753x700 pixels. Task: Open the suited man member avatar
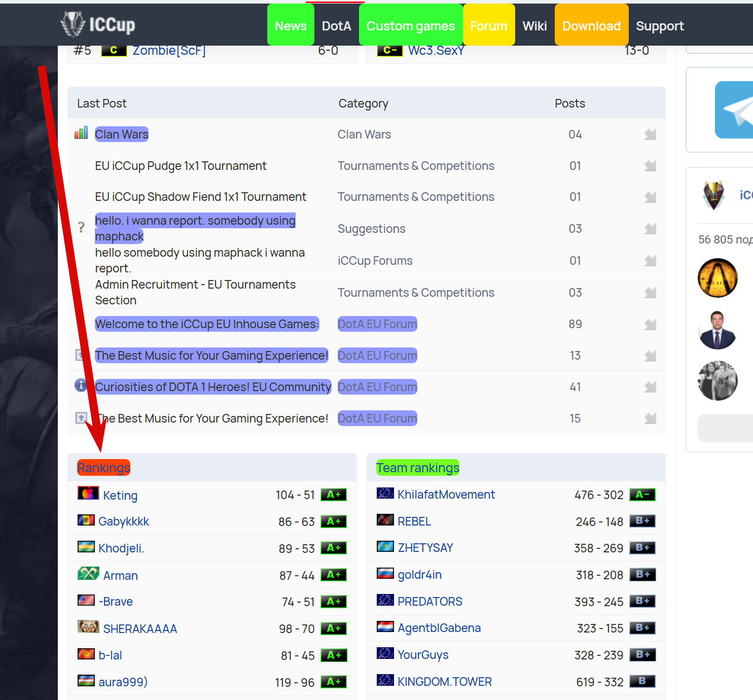pyautogui.click(x=718, y=330)
